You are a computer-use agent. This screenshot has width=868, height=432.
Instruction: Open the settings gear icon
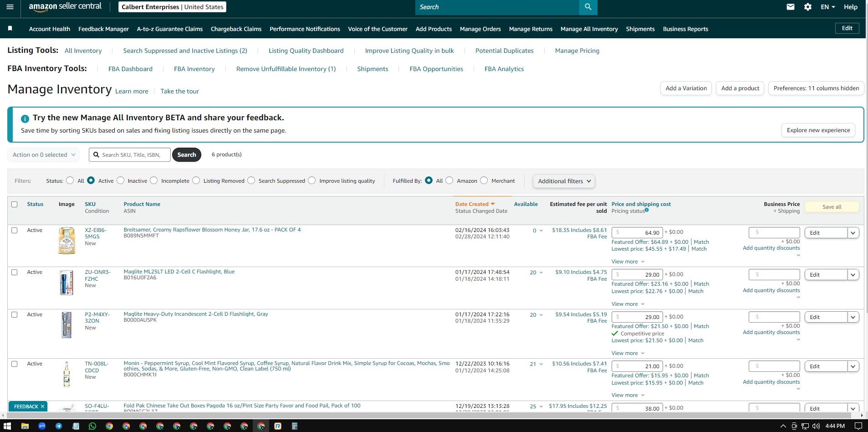click(x=808, y=7)
